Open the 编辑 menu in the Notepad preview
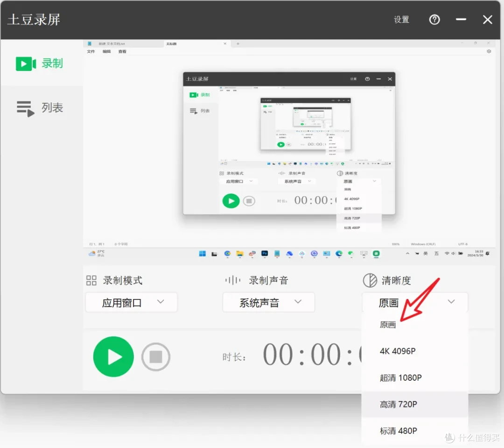Screen dimensions: 504x448 click(106, 51)
